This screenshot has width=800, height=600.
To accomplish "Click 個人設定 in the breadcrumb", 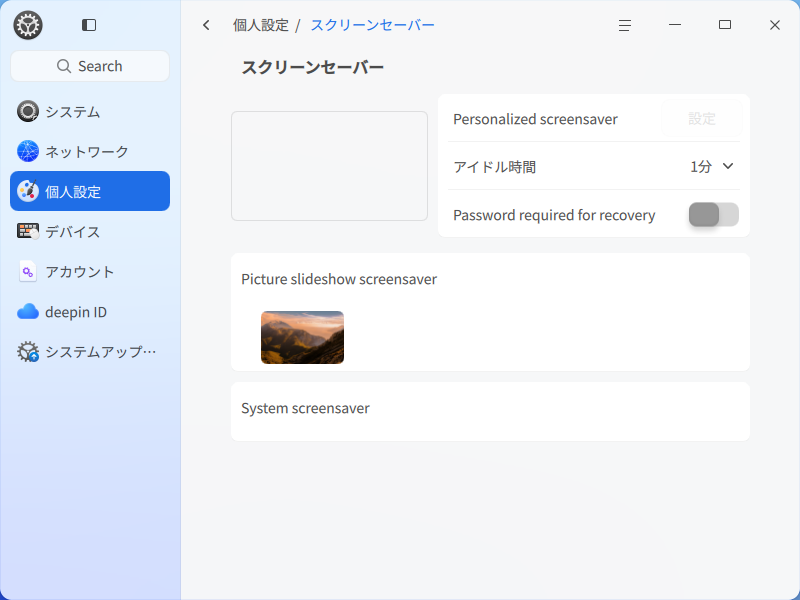I will tap(261, 25).
